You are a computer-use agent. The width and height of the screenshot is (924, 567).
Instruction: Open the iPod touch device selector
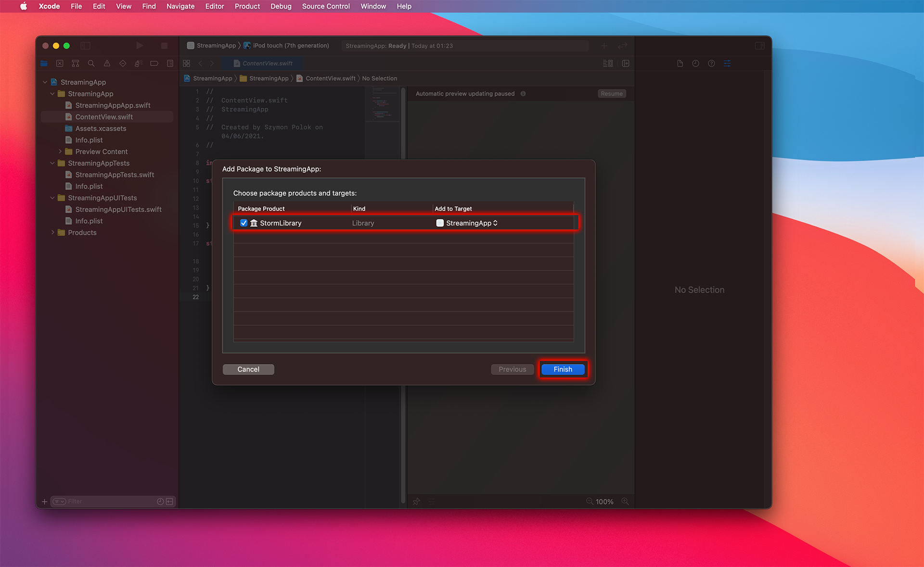point(286,46)
